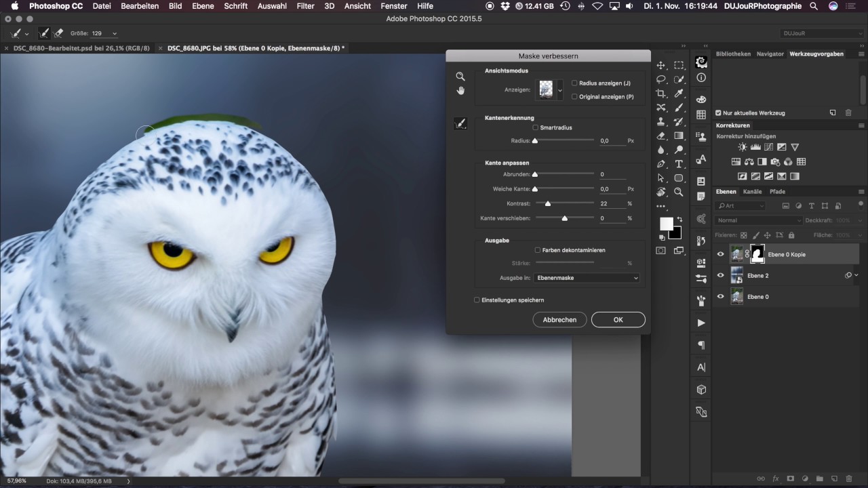Hide Ebene 2 layer
868x488 pixels.
(x=721, y=276)
